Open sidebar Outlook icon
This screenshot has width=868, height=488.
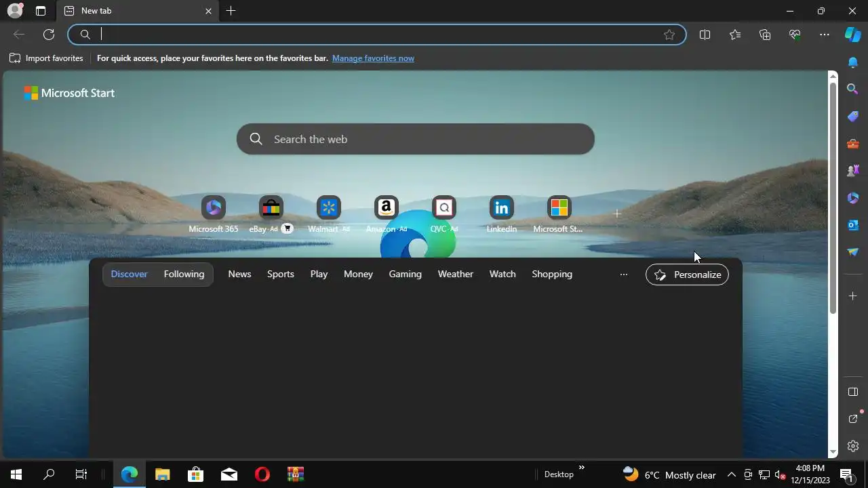[x=853, y=225]
